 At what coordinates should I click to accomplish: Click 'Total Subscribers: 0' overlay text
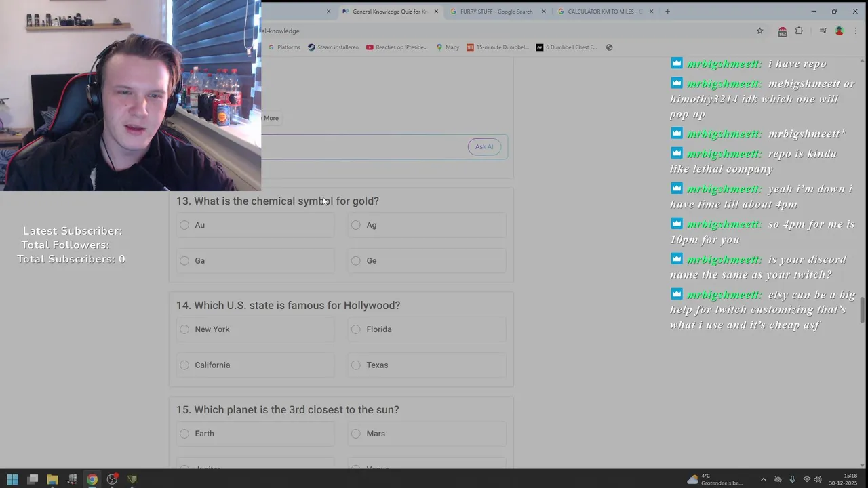71,259
